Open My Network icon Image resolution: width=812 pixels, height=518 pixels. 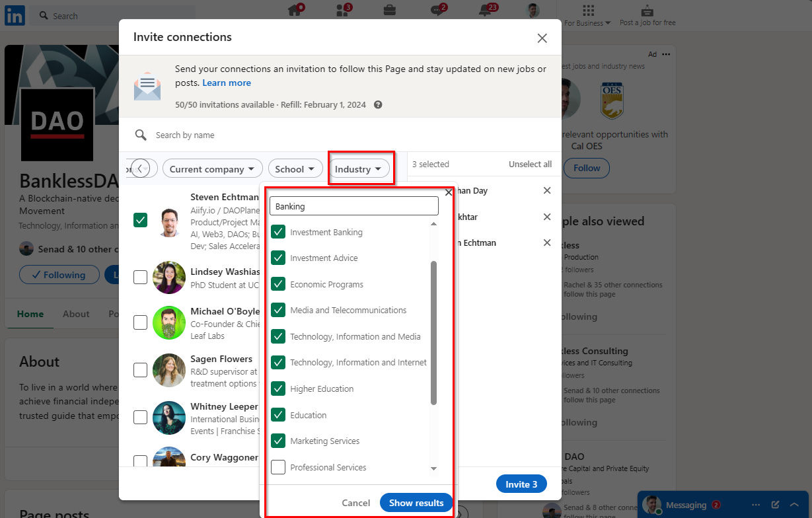click(x=342, y=11)
